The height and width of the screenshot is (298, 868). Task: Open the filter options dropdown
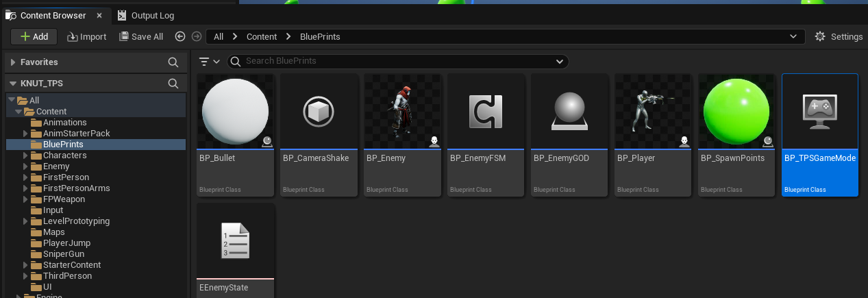209,61
